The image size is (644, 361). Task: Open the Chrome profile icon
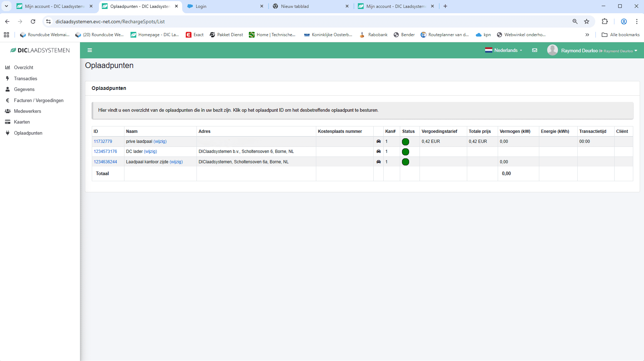(624, 21)
